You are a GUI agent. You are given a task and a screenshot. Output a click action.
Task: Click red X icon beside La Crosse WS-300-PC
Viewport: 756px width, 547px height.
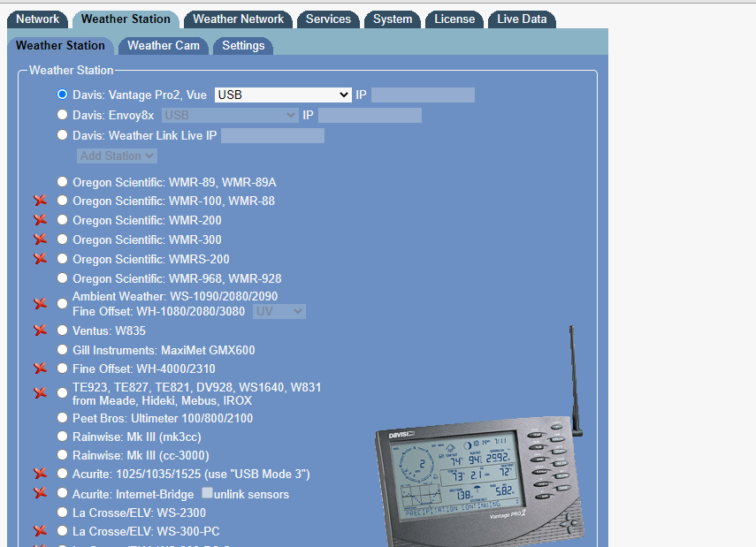tap(40, 531)
